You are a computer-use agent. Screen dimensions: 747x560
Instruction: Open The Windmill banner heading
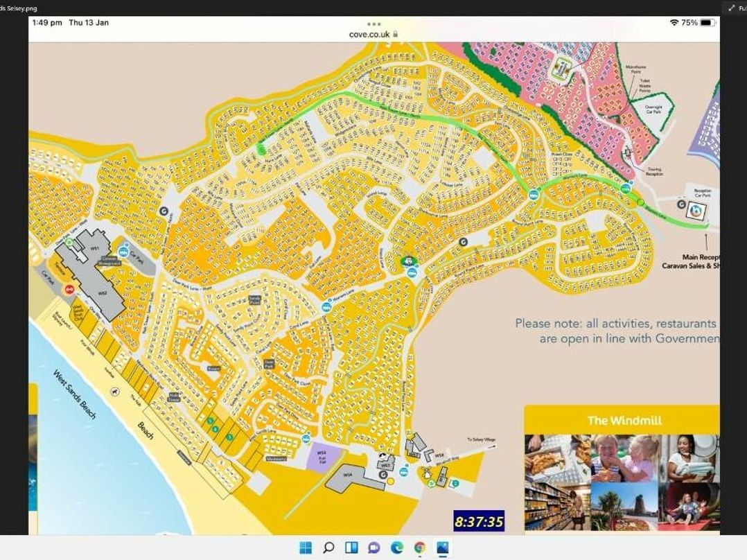point(624,419)
